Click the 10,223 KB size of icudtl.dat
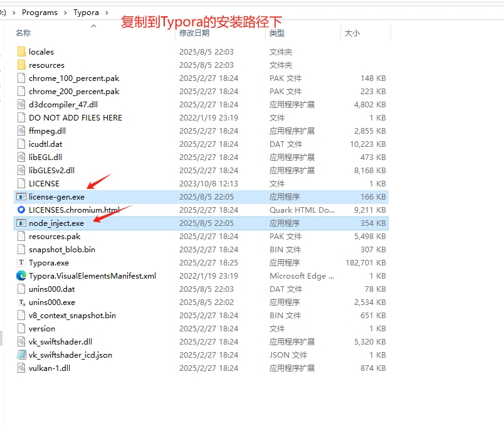504x428 pixels. click(368, 144)
